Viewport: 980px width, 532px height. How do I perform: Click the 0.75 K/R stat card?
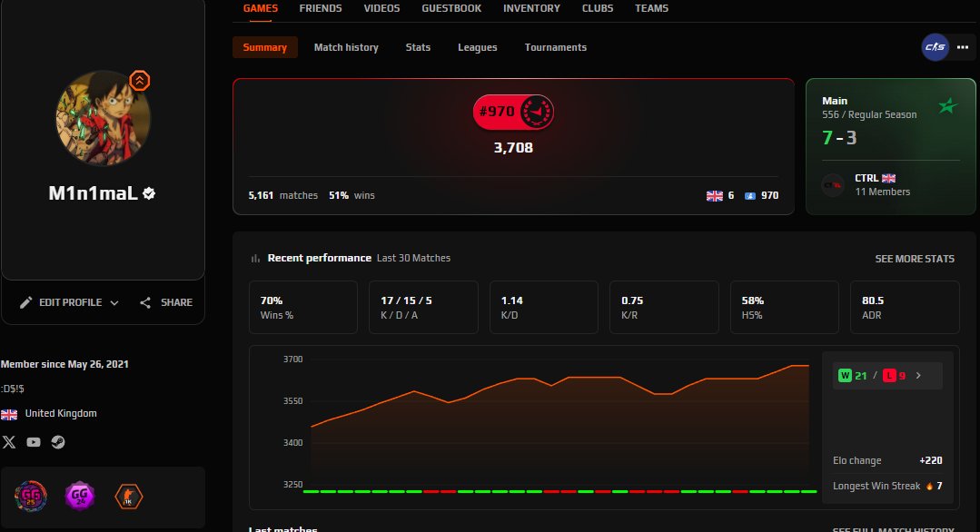[664, 307]
